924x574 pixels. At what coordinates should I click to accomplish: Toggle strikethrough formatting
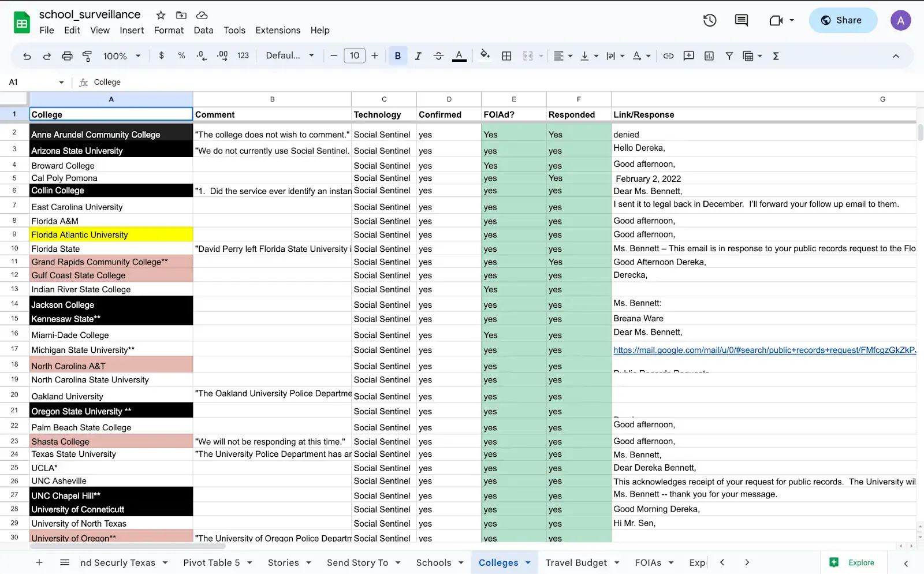coord(438,56)
